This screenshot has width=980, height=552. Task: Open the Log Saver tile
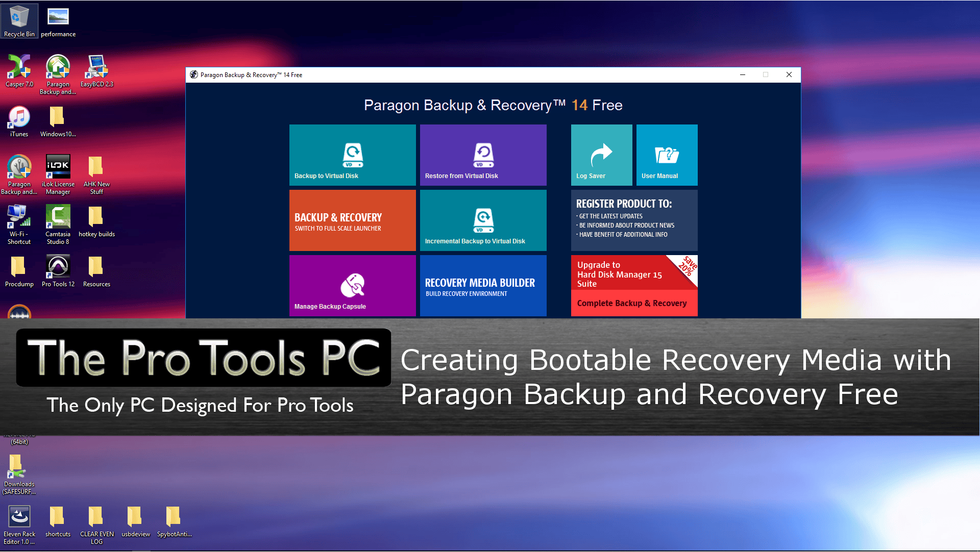point(602,155)
